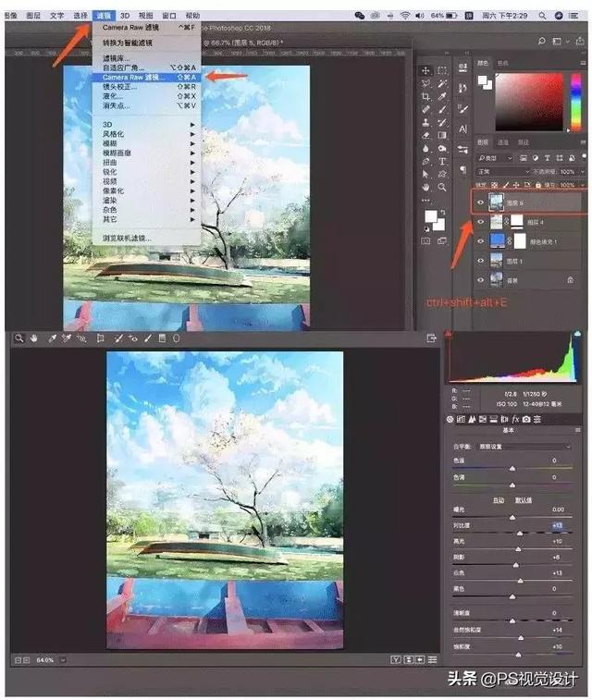
Task: Open Camera Raw fx Effects panel tab
Action: pos(515,419)
